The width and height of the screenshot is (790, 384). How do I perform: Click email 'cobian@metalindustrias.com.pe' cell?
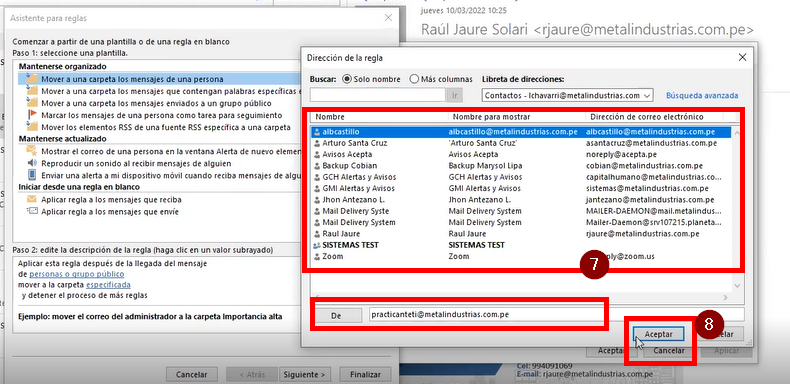pyautogui.click(x=644, y=165)
